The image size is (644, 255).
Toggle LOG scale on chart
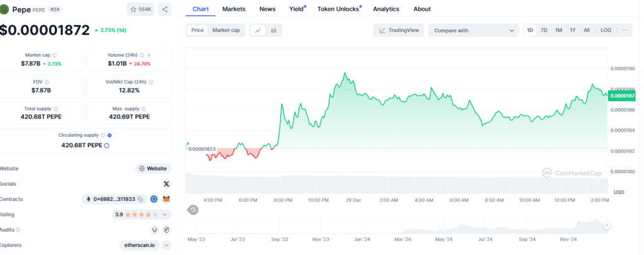[606, 30]
